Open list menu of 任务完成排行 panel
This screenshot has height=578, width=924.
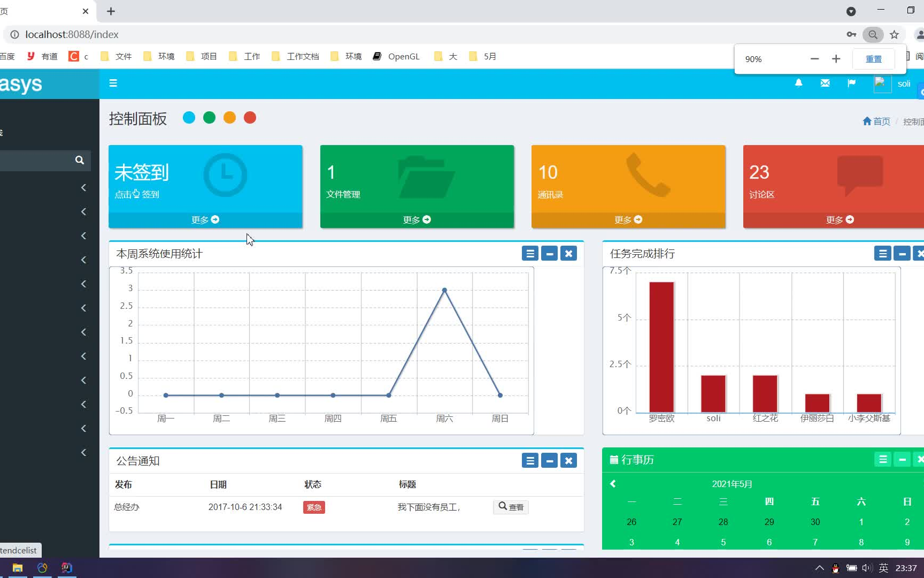pos(883,254)
